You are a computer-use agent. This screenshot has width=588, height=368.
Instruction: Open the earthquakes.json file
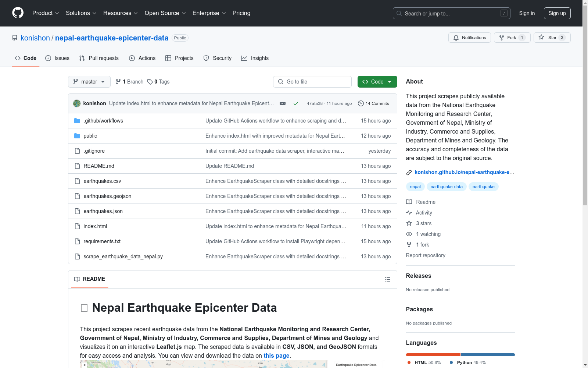[x=103, y=211]
